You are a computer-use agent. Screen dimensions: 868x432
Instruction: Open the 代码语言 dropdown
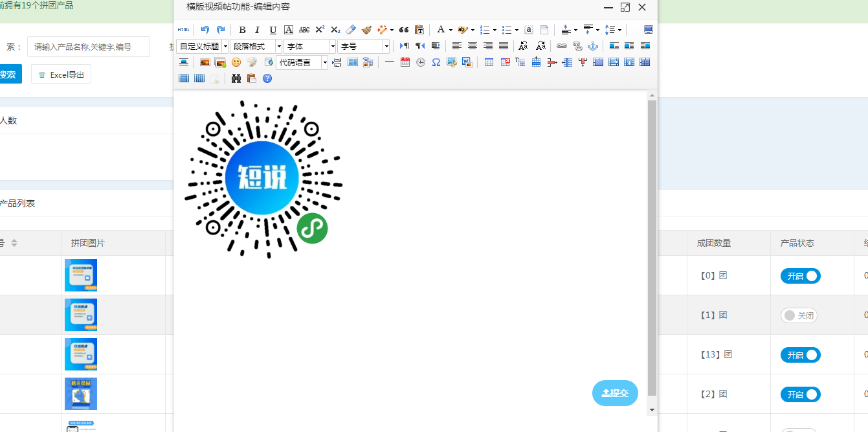coord(302,62)
